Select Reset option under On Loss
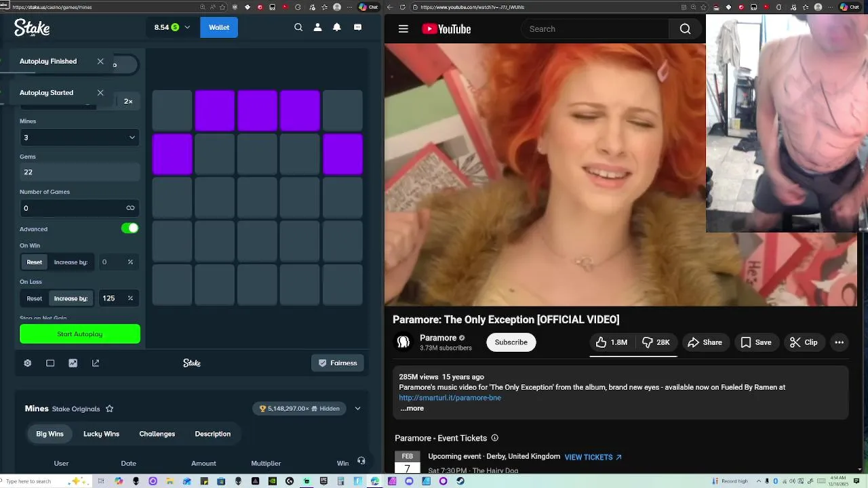The width and height of the screenshot is (868, 488). point(35,298)
